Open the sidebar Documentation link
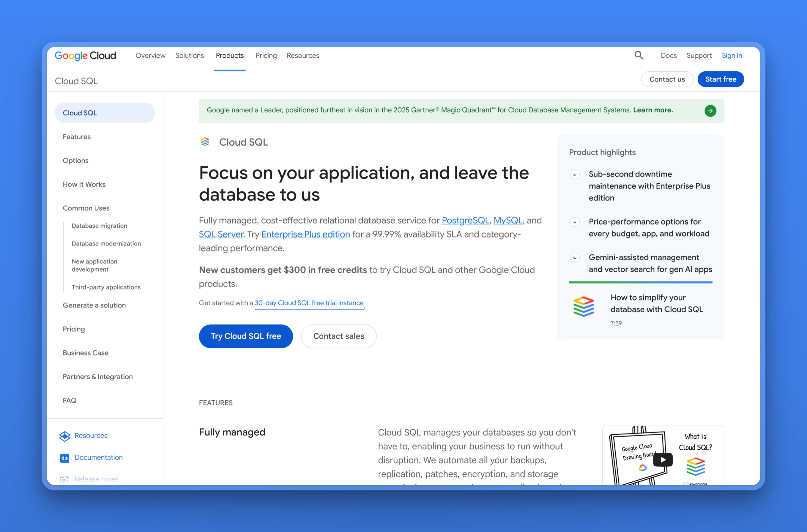This screenshot has width=807, height=532. click(98, 457)
